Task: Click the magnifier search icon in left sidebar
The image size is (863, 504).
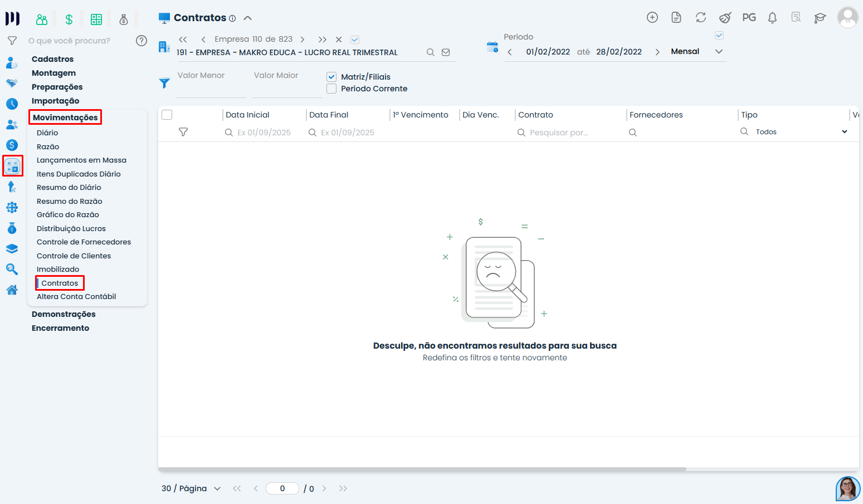Action: coord(12,270)
